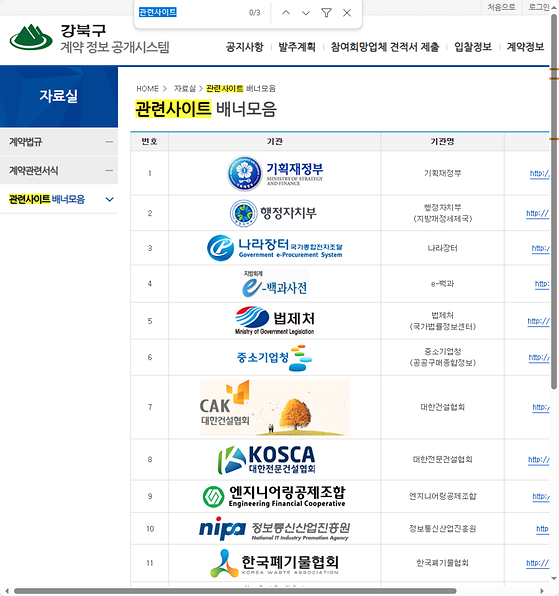Click 한국폐기물협회 banner logo

tap(274, 563)
